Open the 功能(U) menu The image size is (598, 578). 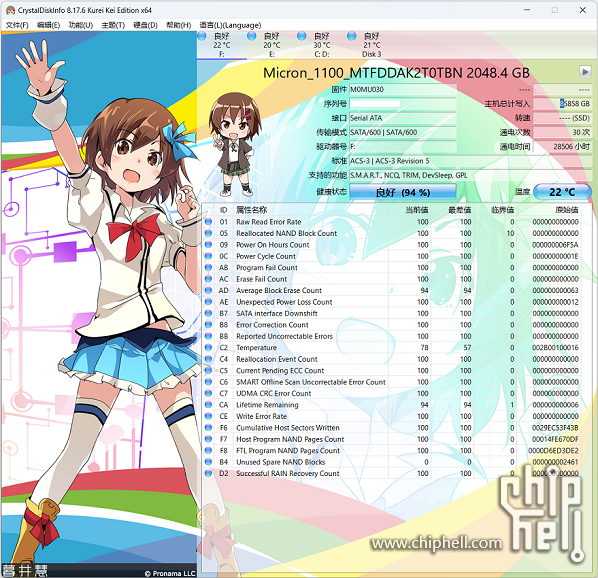[x=80, y=25]
